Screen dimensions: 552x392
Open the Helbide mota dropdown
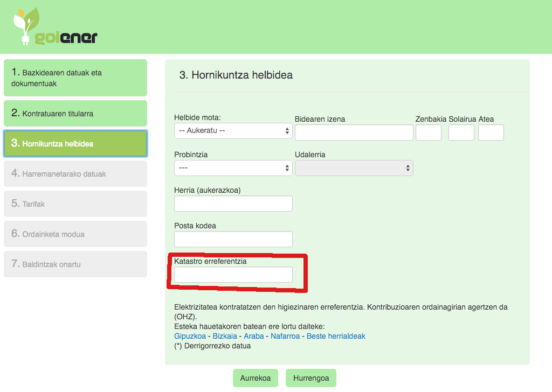coord(233,131)
